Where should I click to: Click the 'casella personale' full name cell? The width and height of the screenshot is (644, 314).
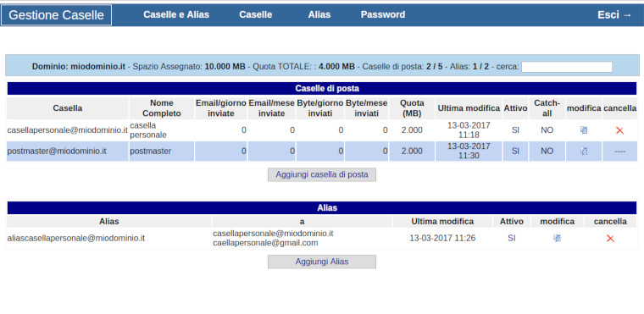[161, 130]
